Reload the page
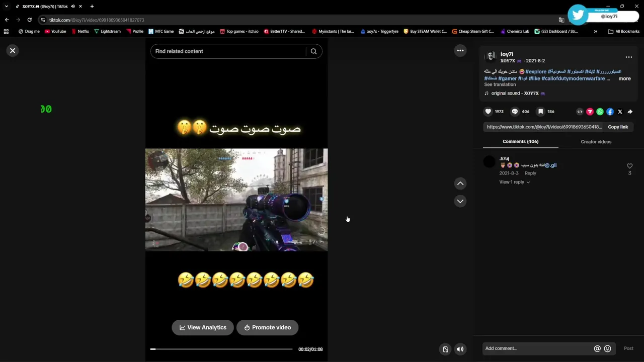 pos(29,20)
